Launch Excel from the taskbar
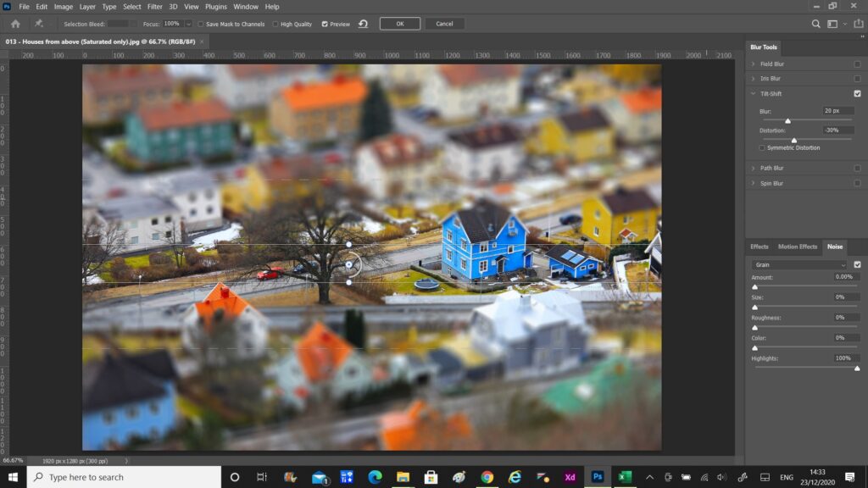The width and height of the screenshot is (868, 488). (x=626, y=477)
